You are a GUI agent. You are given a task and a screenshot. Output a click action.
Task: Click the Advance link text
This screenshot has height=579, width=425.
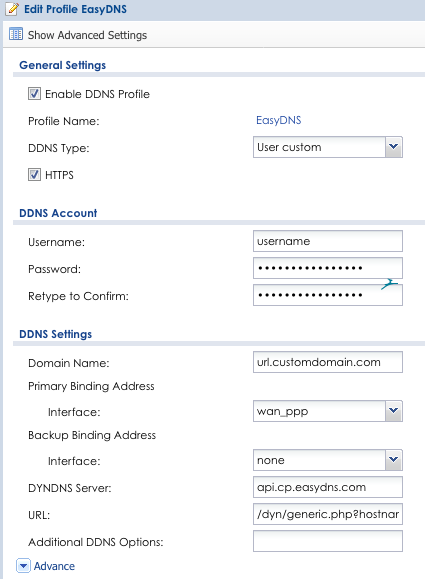tap(54, 566)
